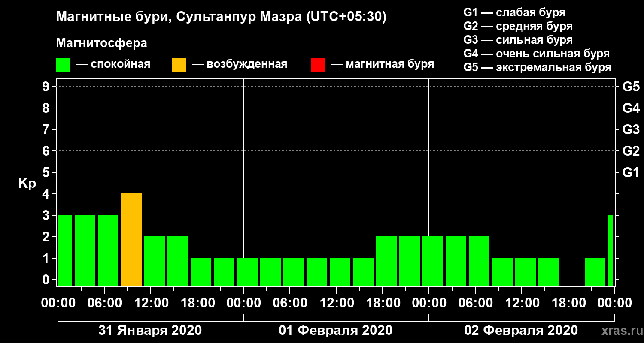Click the right-axis 'G4' label
644x343 pixels.
[x=631, y=108]
